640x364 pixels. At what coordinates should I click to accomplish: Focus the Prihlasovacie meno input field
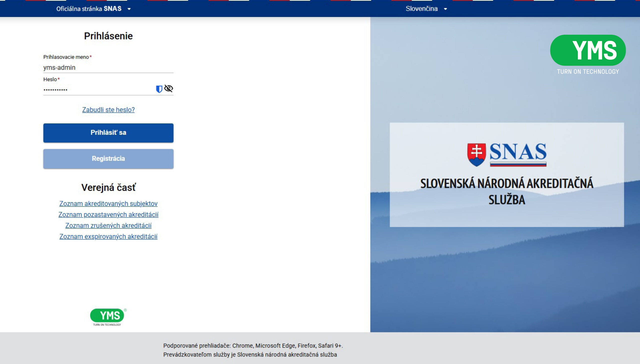[108, 67]
